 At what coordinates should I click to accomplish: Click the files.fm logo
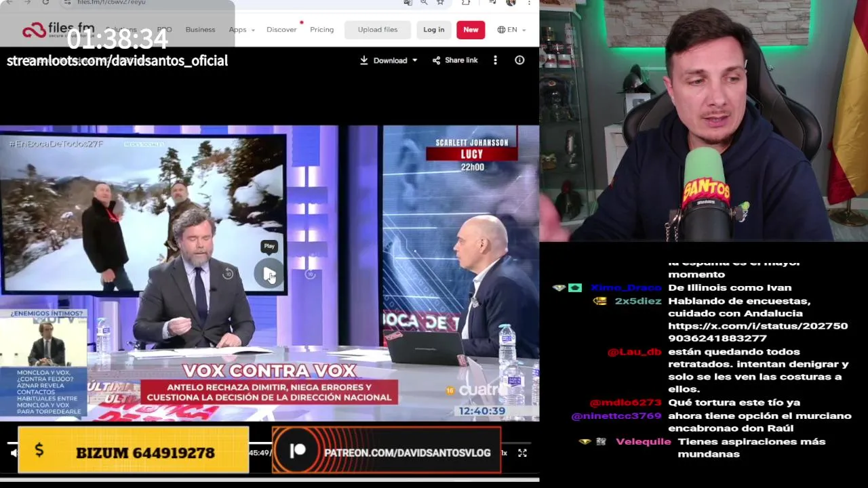tap(58, 30)
